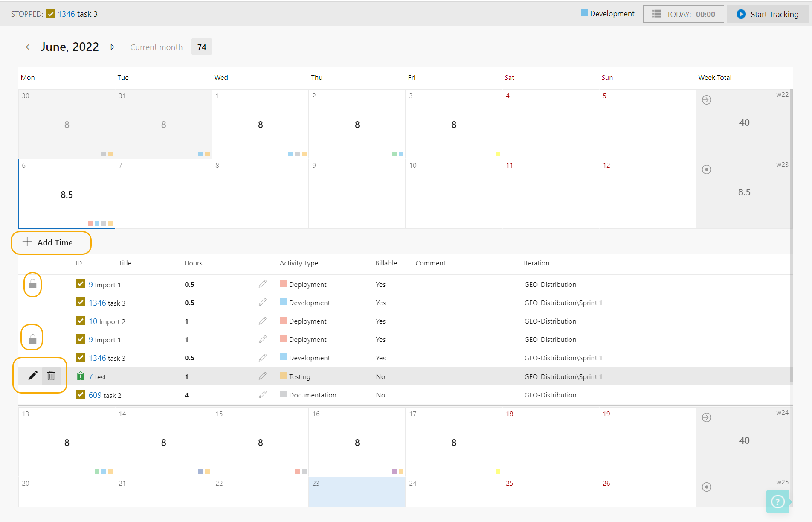Click task icon in STOPPED header bar
This screenshot has width=812, height=522.
pyautogui.click(x=51, y=14)
